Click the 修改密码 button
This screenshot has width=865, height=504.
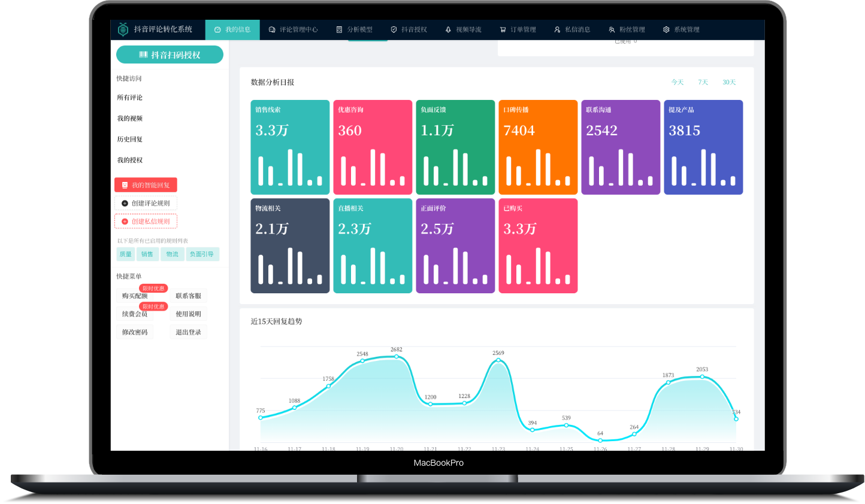(x=135, y=332)
